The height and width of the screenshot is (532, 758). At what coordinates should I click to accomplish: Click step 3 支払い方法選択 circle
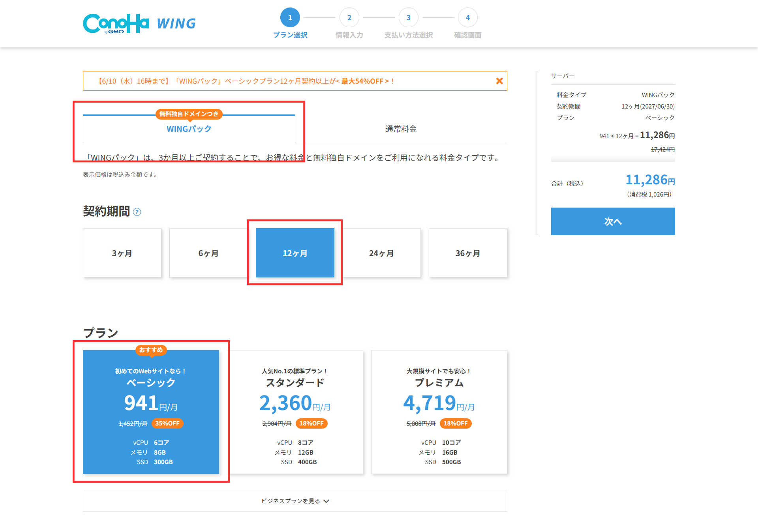coord(409,18)
